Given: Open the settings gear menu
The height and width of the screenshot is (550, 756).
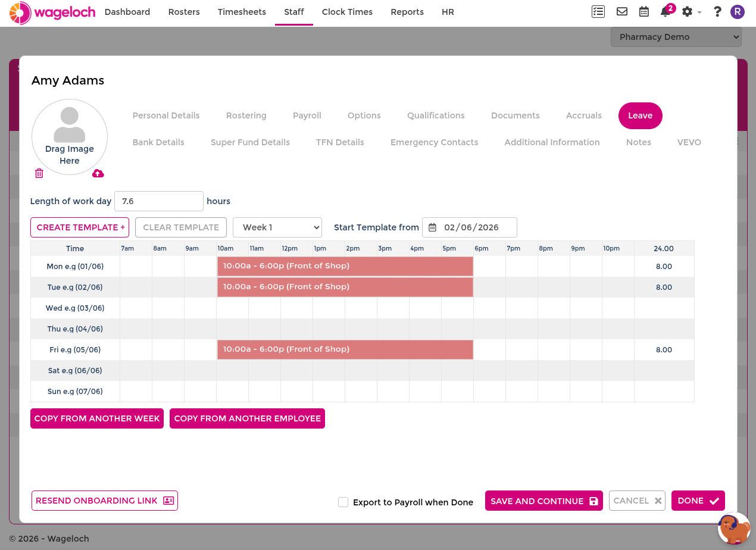Looking at the screenshot, I should [x=691, y=11].
